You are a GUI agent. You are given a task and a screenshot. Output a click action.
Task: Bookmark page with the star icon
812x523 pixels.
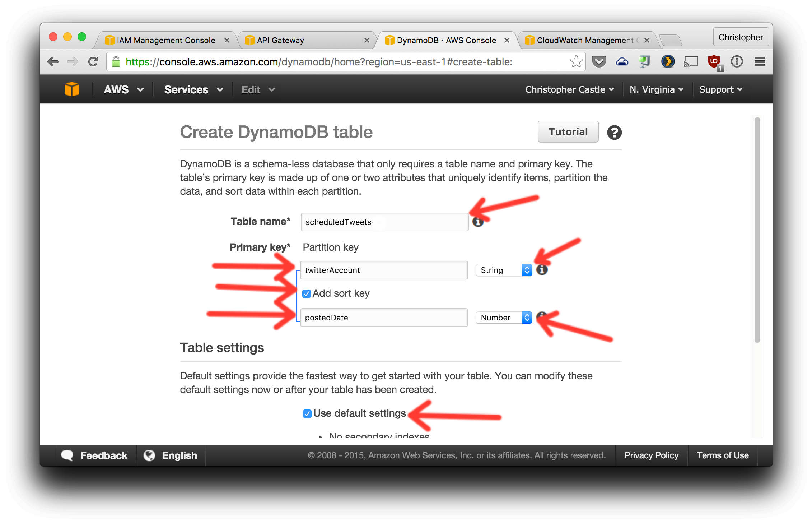(576, 62)
